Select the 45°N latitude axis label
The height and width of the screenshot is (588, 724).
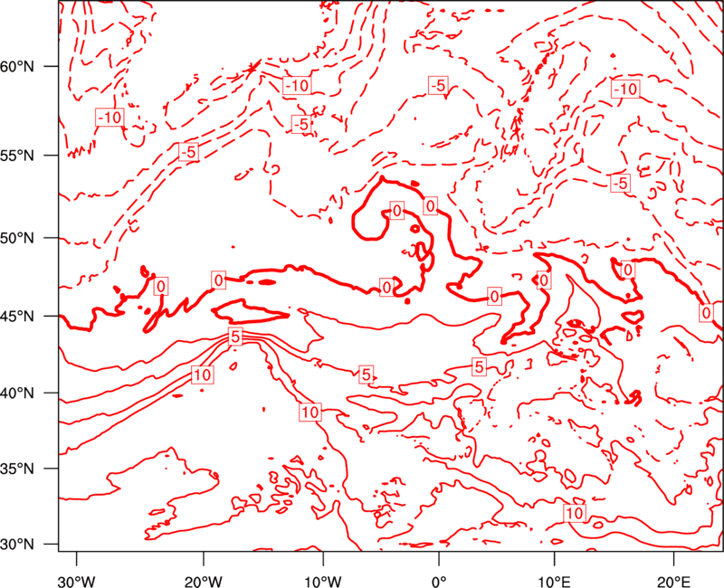[17, 317]
